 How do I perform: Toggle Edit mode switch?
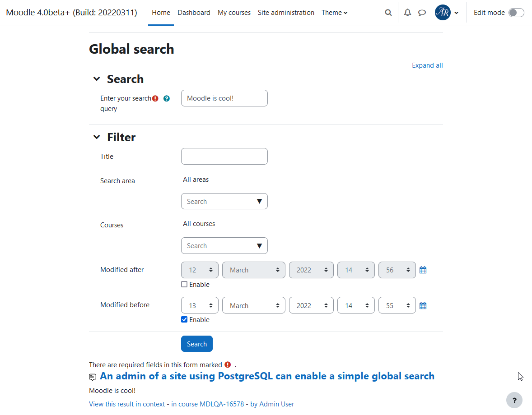(516, 13)
